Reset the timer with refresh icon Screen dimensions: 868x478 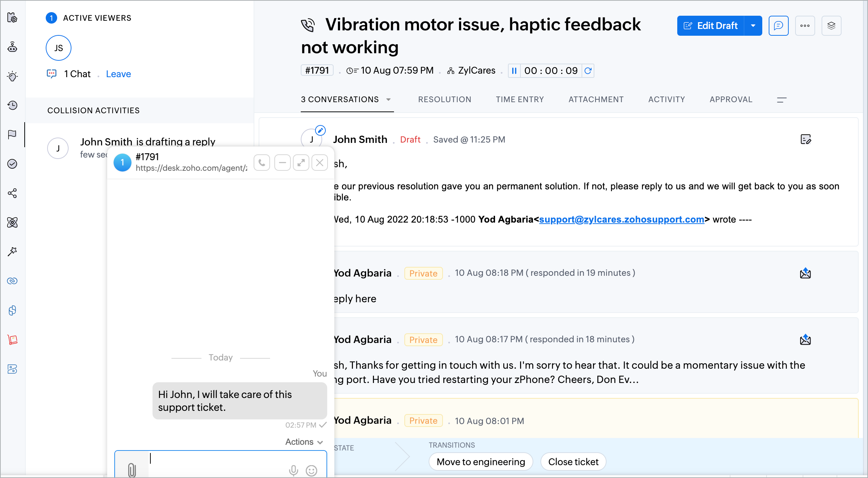588,71
